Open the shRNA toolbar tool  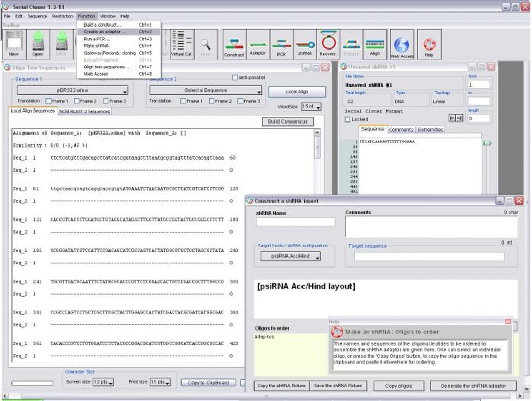(305, 44)
